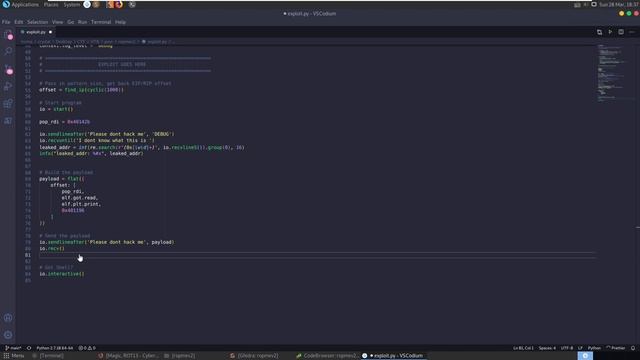
Task: Select the exploit.py editor tab
Action: pyautogui.click(x=36, y=32)
